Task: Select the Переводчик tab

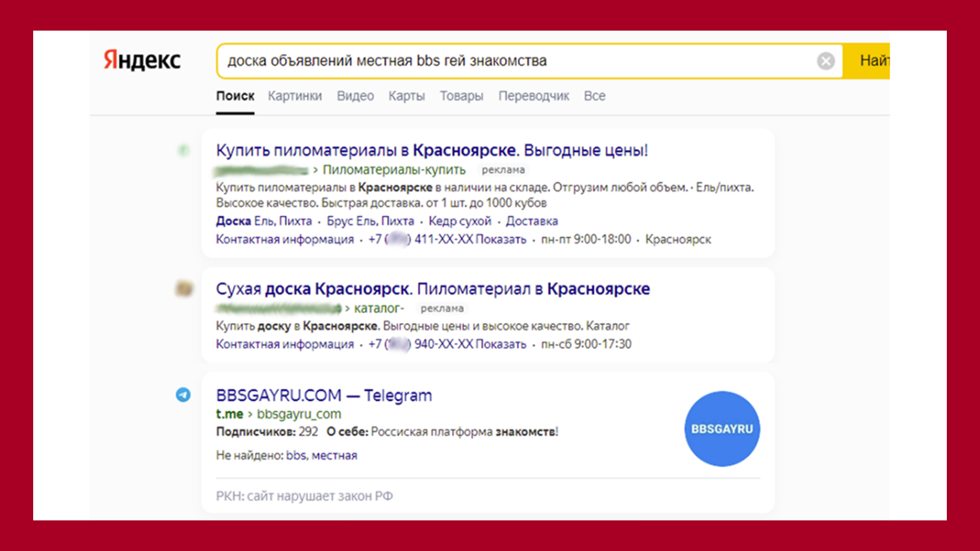Action: [x=533, y=96]
